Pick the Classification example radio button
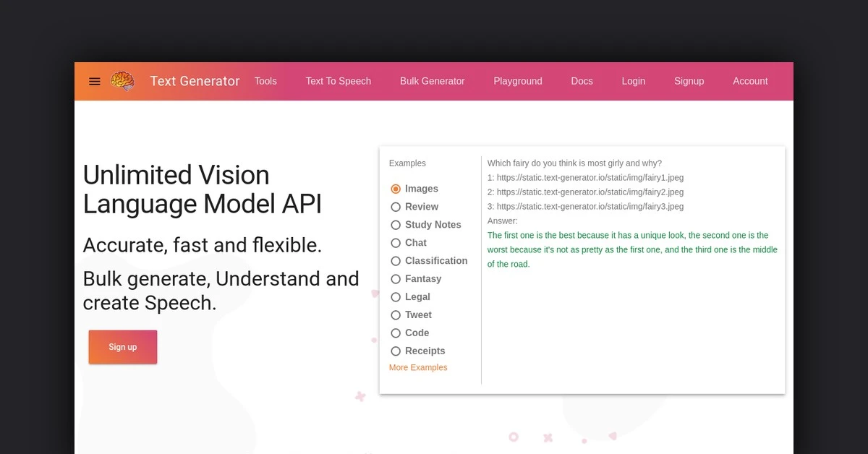Viewport: 868px width, 454px height. tap(396, 261)
